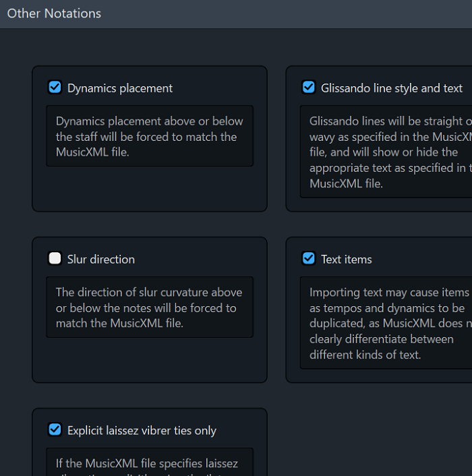Disable the Glissando line style checkbox
The height and width of the screenshot is (476, 472).
(x=309, y=88)
